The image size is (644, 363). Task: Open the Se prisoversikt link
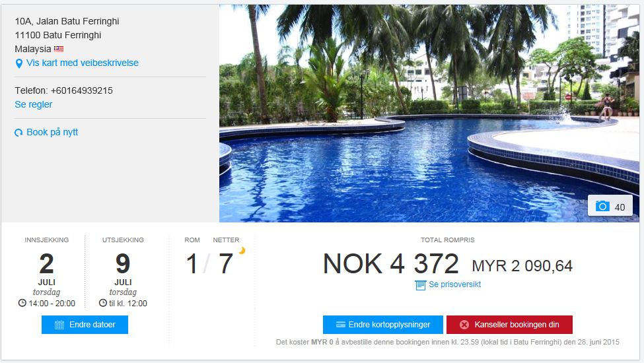click(x=454, y=284)
